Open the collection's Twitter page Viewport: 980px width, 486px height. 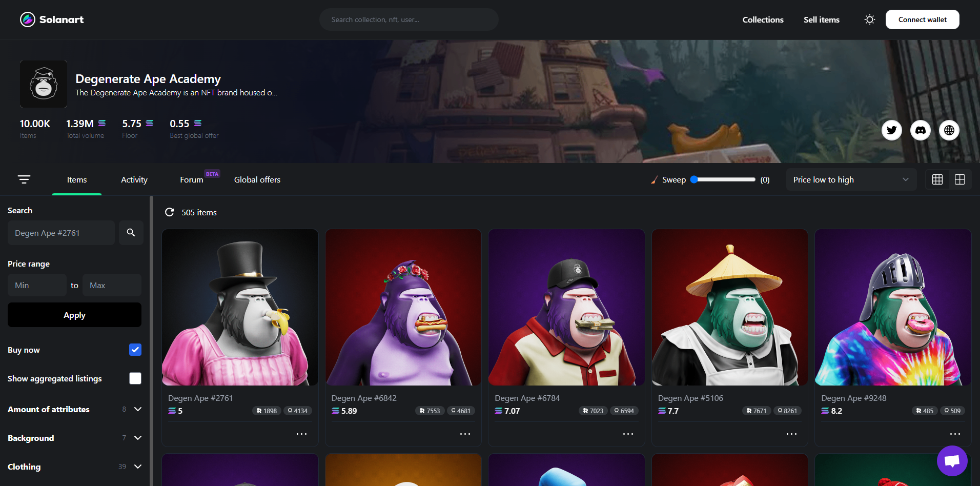click(891, 130)
